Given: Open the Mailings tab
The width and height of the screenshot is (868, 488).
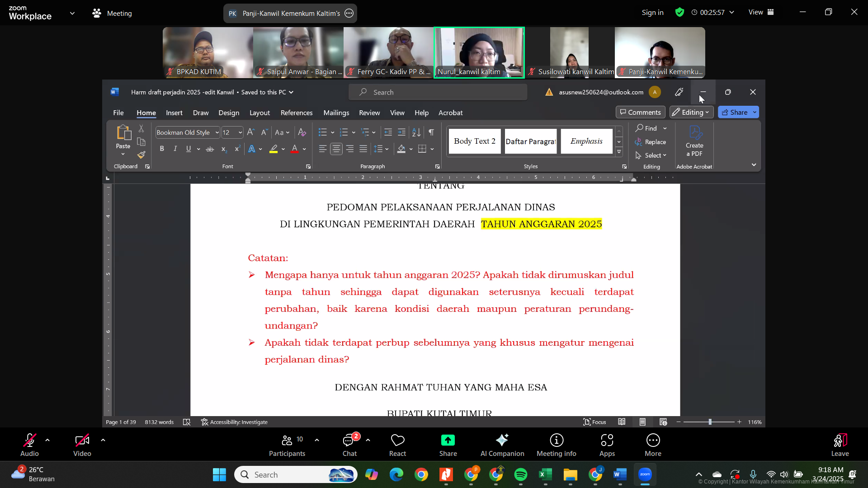Looking at the screenshot, I should click(x=336, y=113).
